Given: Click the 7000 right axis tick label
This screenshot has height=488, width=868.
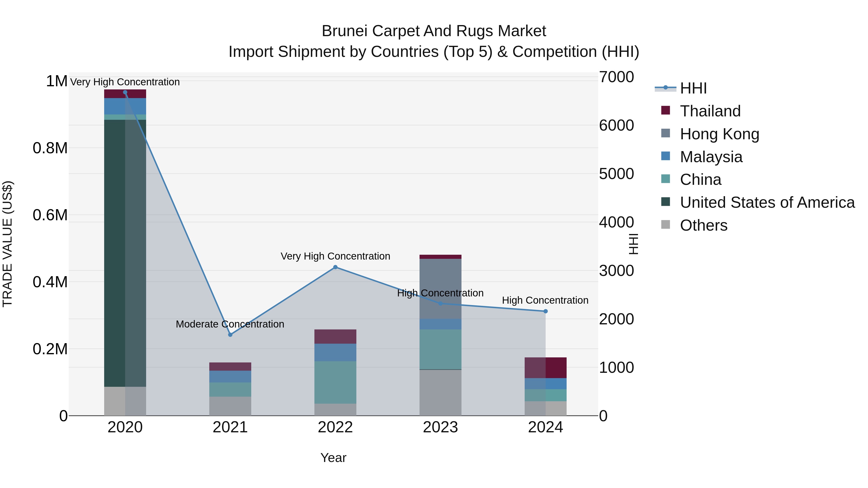Looking at the screenshot, I should click(616, 77).
